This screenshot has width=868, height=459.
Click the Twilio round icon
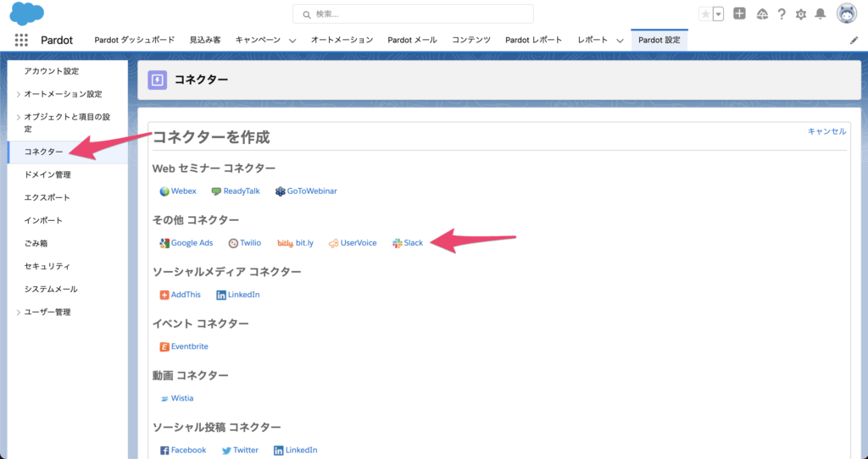(x=234, y=243)
